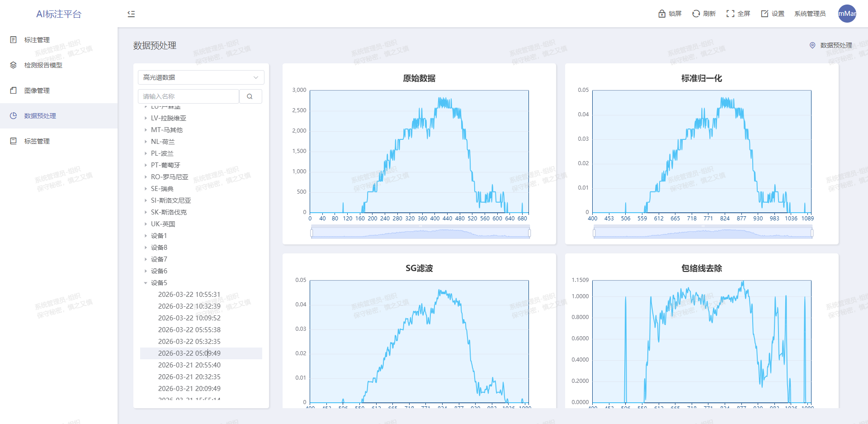Click the refresh icon in the header

(x=696, y=14)
